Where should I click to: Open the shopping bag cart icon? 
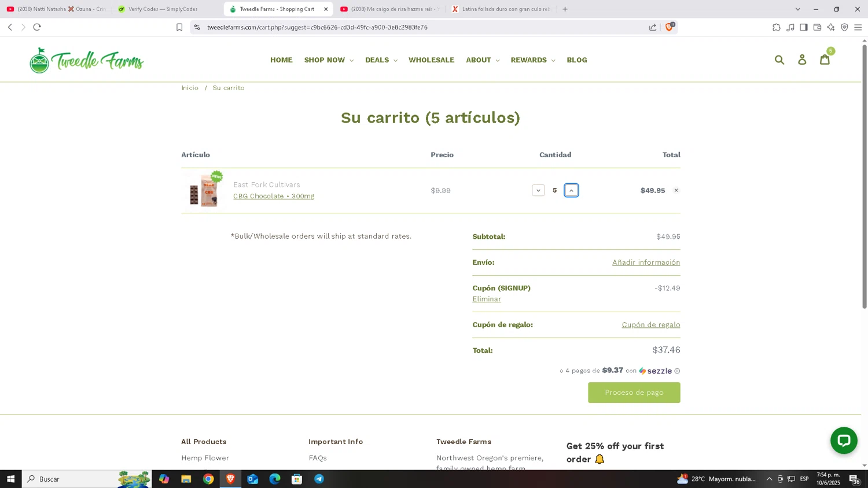point(825,59)
